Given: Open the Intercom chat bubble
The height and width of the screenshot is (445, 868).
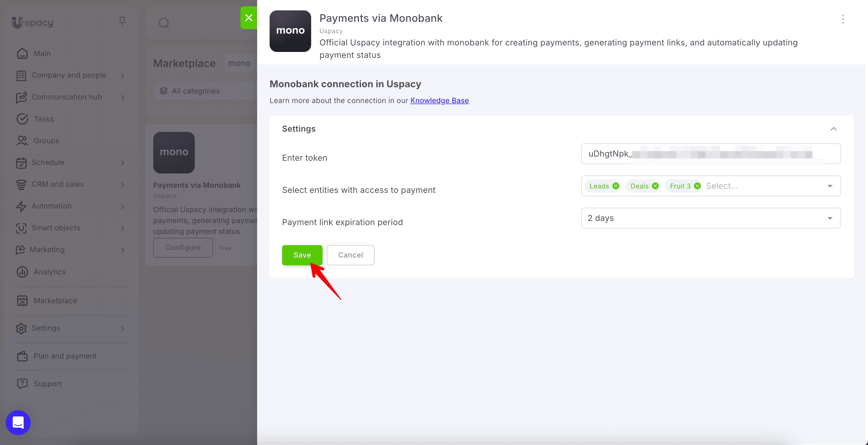Looking at the screenshot, I should [18, 422].
